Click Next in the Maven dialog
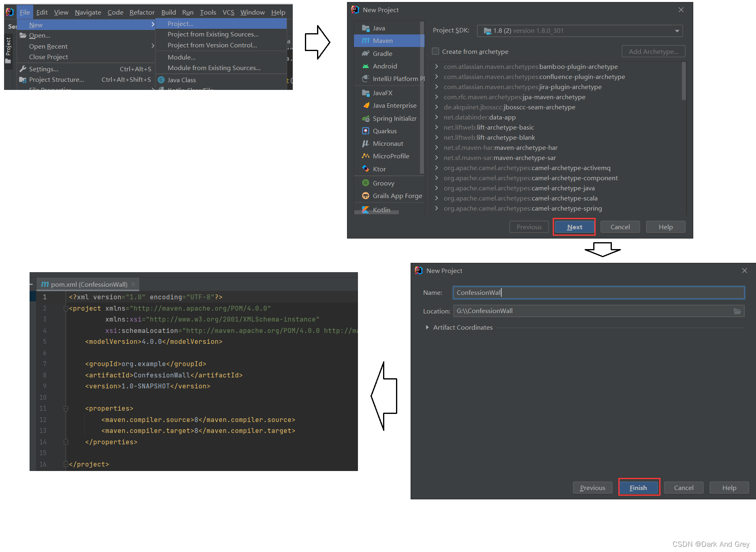 [x=574, y=227]
